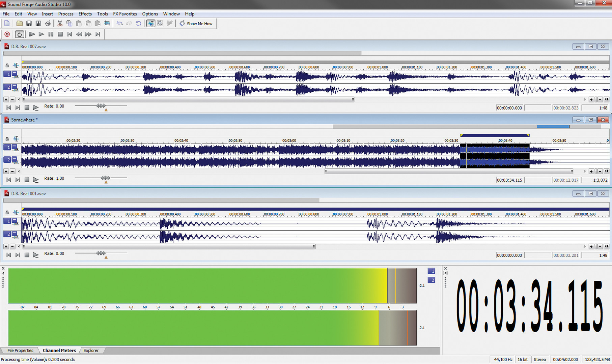
Task: Toggle channel 2 in Somewhere window
Action: (x=7, y=160)
